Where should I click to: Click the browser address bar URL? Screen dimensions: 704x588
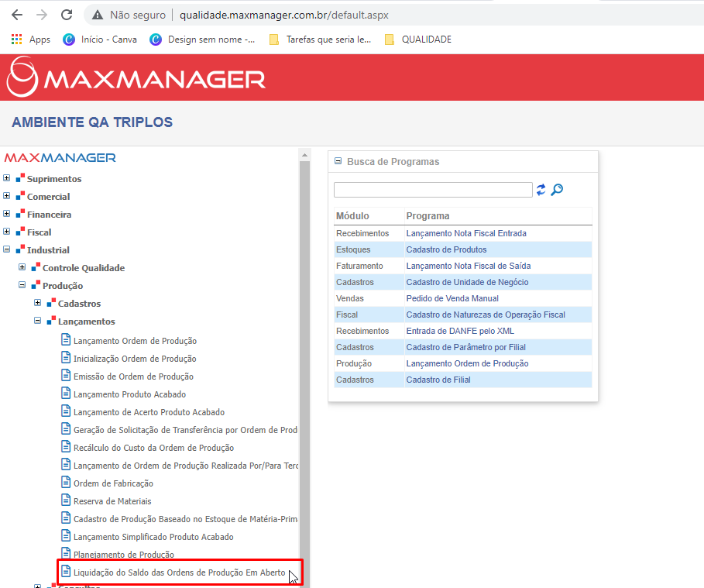[283, 15]
